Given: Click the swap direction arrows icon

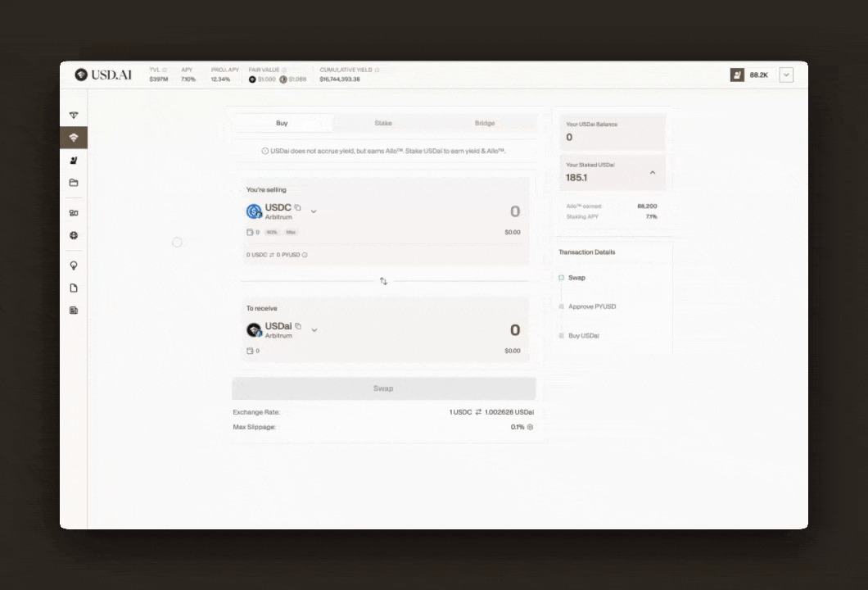Looking at the screenshot, I should (x=383, y=281).
